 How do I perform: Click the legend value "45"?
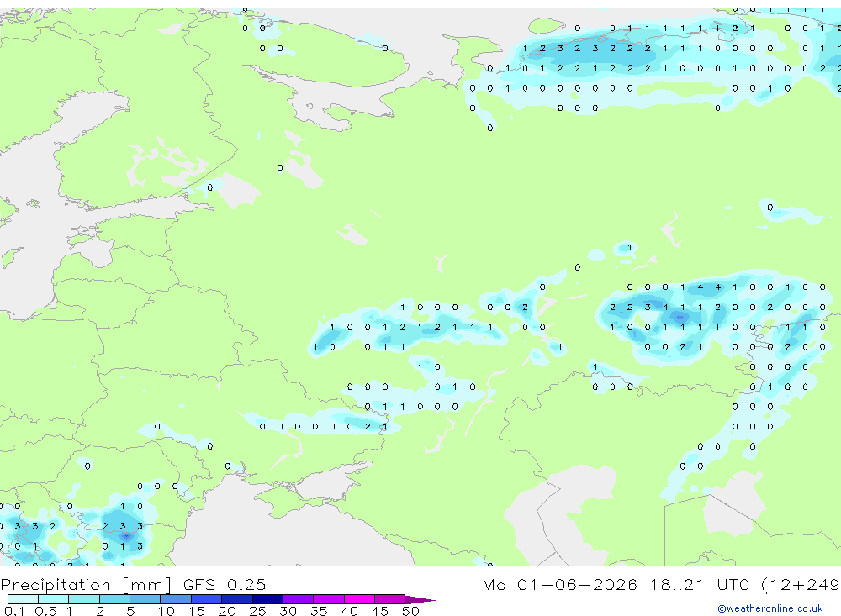[x=380, y=611]
